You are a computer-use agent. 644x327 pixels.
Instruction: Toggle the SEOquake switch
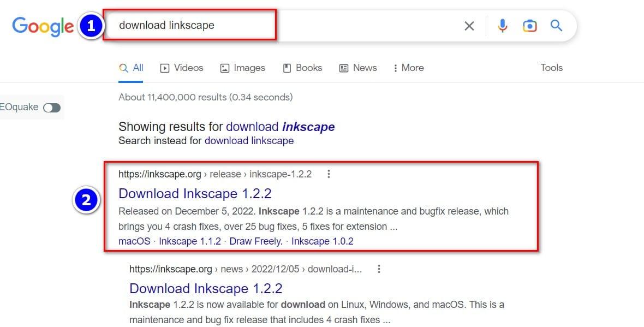(52, 108)
